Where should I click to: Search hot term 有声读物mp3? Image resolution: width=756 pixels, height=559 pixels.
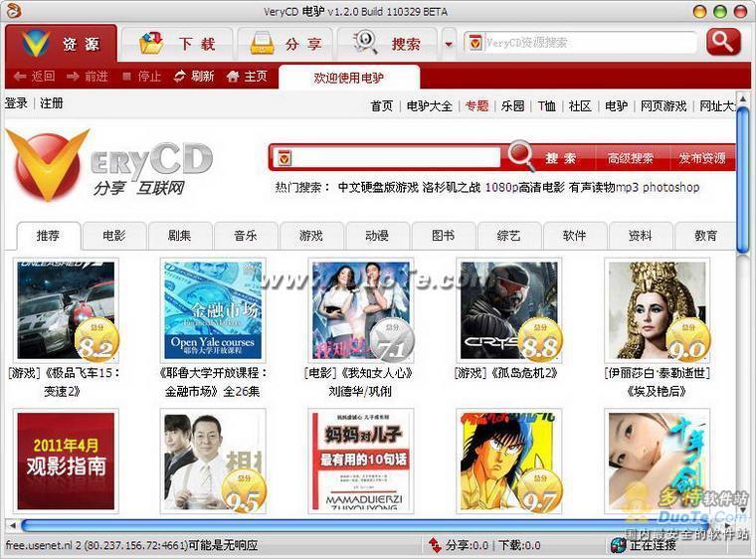604,187
